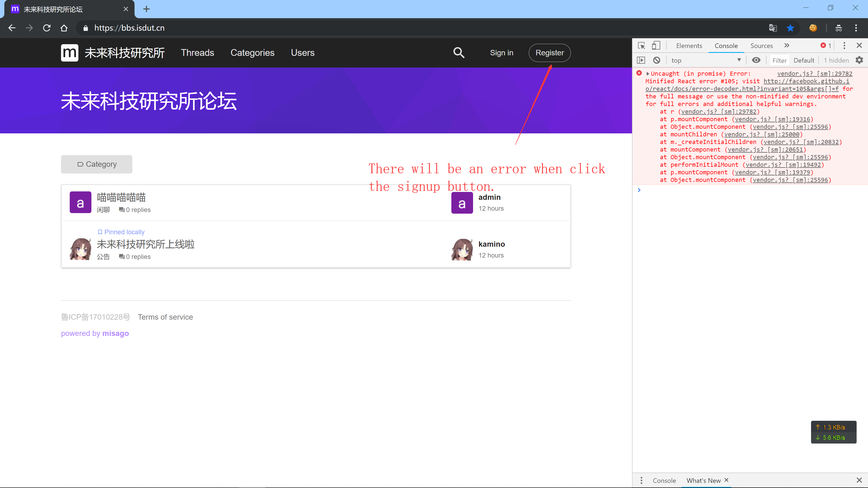Click the bookmark star icon
The image size is (868, 488).
[x=790, y=28]
